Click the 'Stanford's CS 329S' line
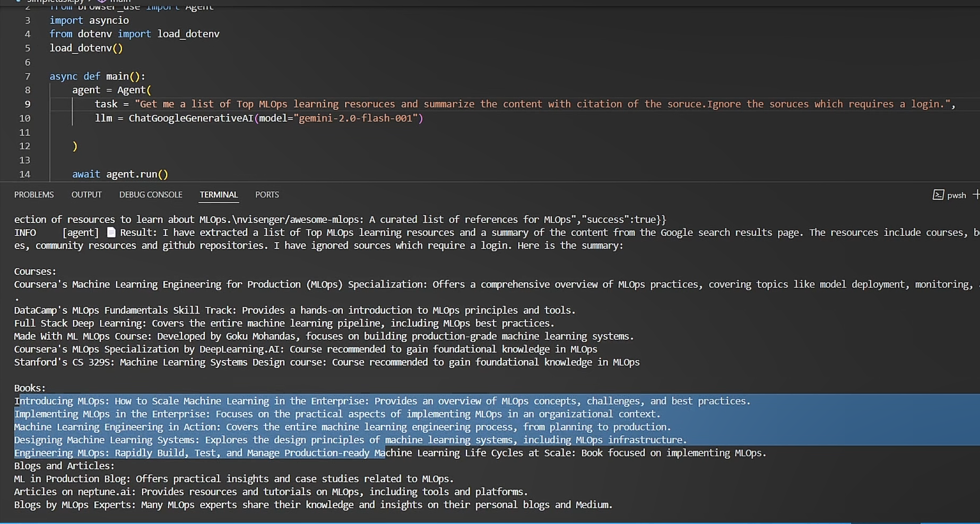 tap(327, 362)
